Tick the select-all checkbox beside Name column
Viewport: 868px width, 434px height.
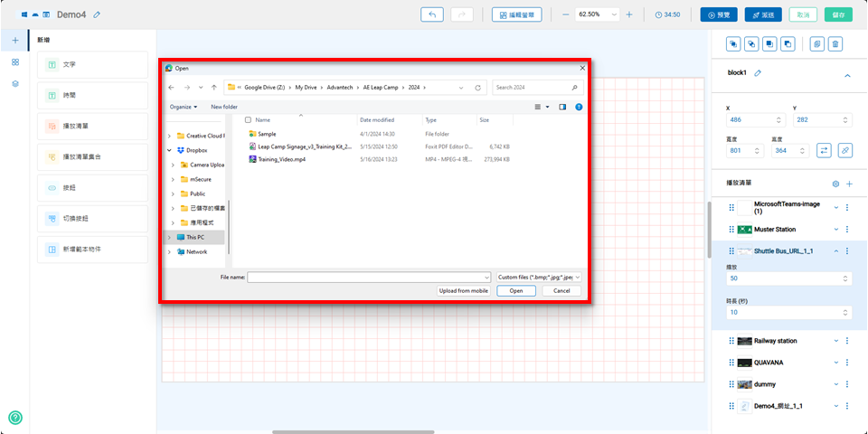coord(248,119)
